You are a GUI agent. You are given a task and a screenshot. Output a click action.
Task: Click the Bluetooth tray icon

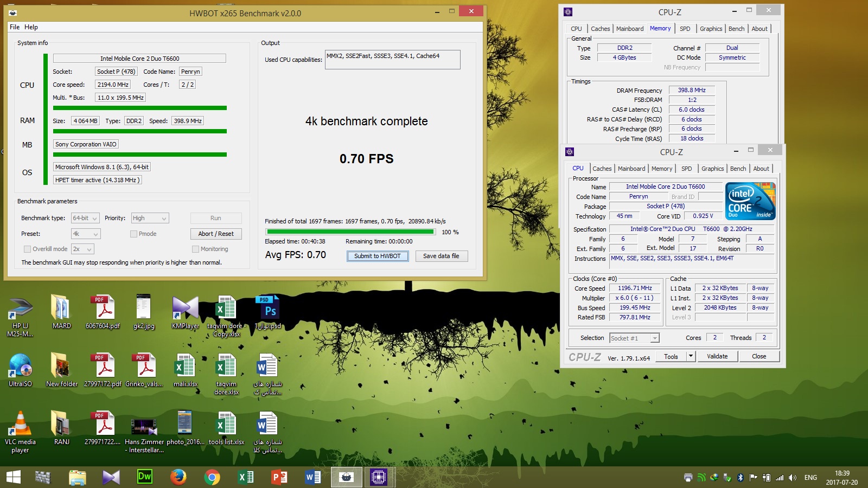tap(740, 478)
